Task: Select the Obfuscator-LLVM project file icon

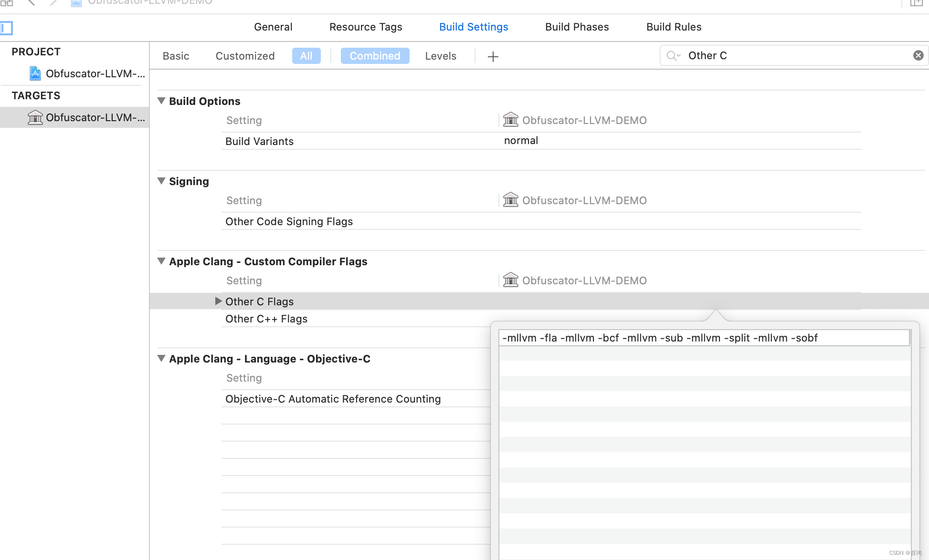Action: pos(35,73)
